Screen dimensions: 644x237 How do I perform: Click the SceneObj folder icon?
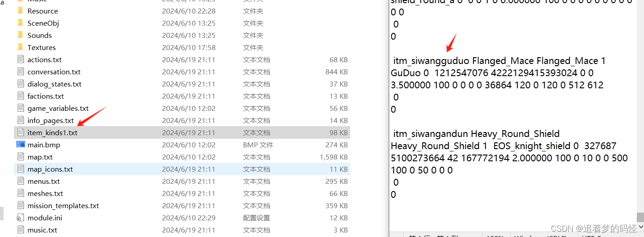(20, 23)
